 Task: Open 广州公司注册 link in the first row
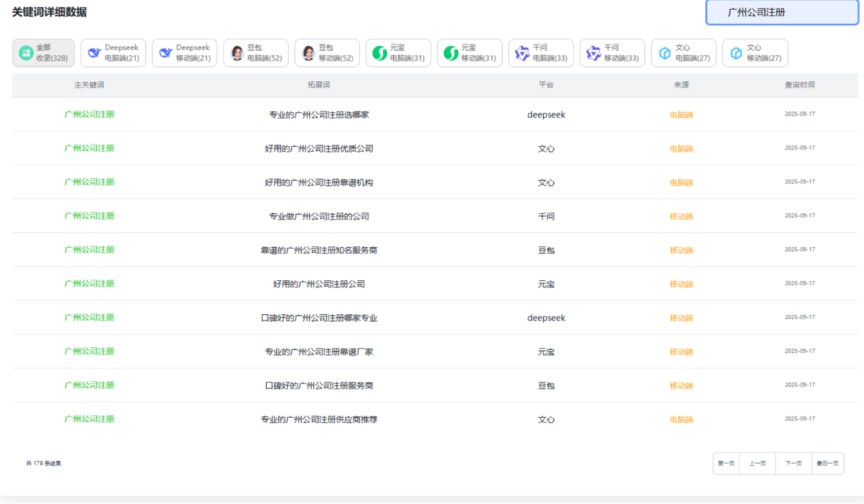tap(89, 114)
